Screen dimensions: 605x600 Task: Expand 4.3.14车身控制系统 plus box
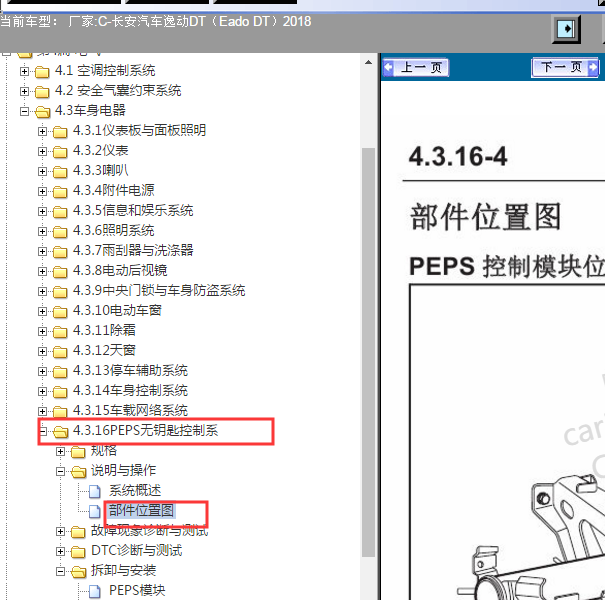tap(42, 391)
